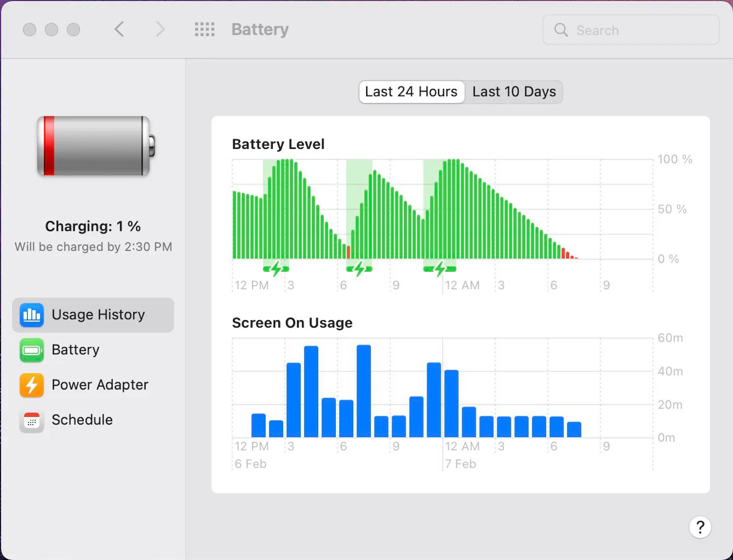Open the Power Adapter pane
The height and width of the screenshot is (560, 733).
(x=93, y=385)
